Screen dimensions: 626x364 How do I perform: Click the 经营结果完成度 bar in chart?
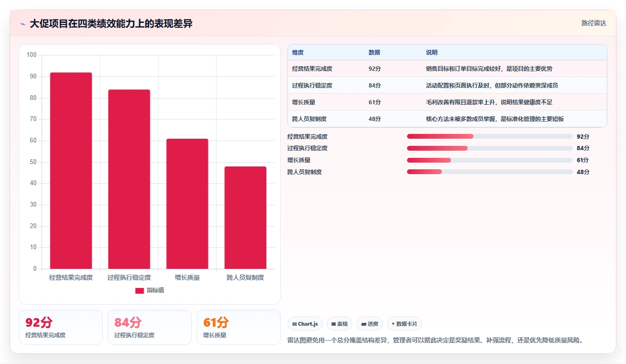[71, 171]
